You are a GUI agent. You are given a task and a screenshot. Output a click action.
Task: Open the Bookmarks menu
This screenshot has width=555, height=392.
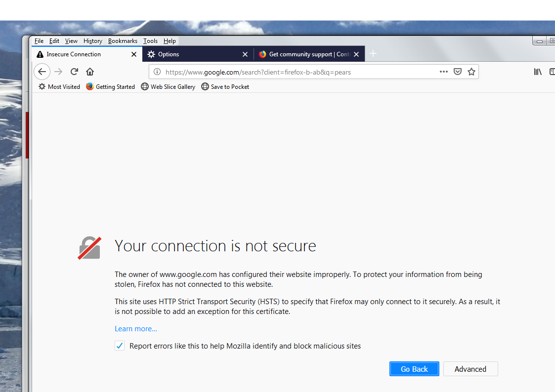point(123,41)
